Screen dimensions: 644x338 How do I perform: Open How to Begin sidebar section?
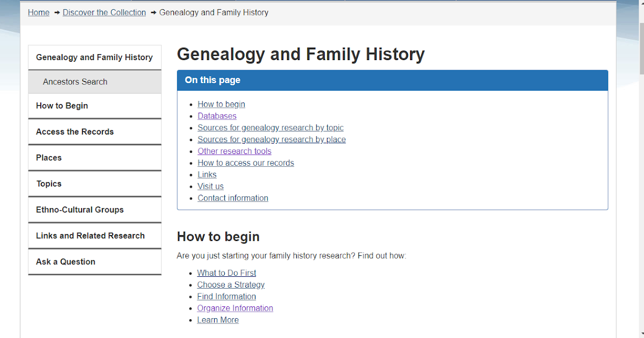click(x=62, y=106)
